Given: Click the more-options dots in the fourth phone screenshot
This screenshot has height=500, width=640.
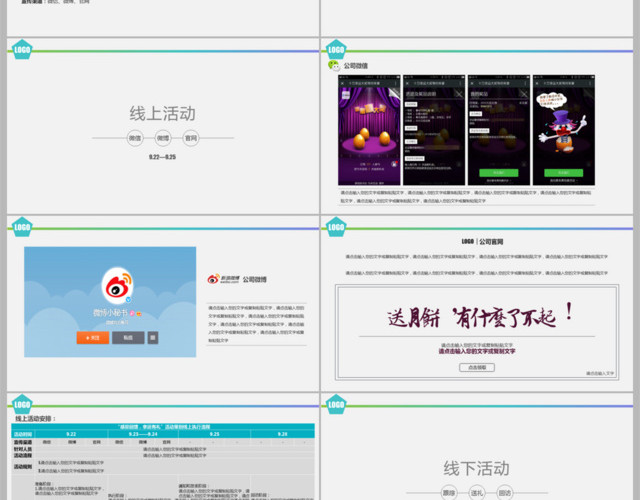Looking at the screenshot, I should pos(590,83).
